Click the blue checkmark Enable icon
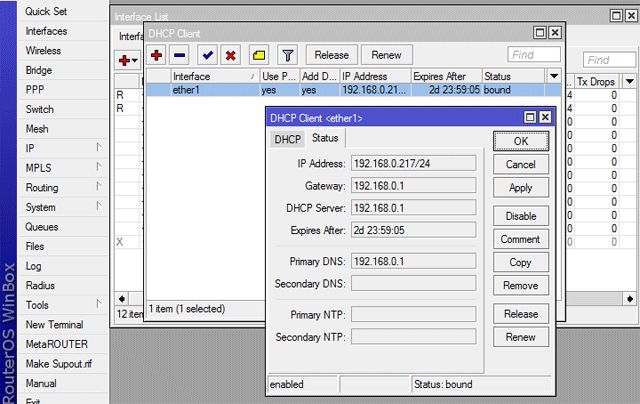Image resolution: width=640 pixels, height=404 pixels. pos(207,55)
